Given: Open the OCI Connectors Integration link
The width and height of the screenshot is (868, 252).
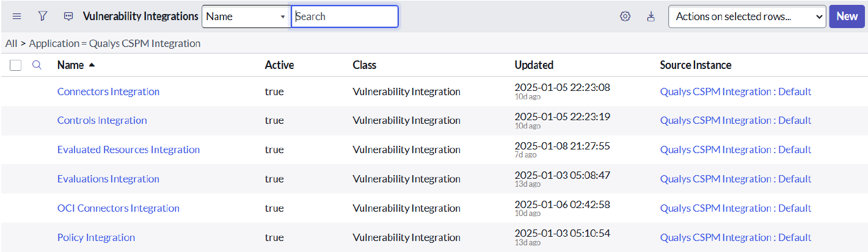Looking at the screenshot, I should (x=118, y=208).
